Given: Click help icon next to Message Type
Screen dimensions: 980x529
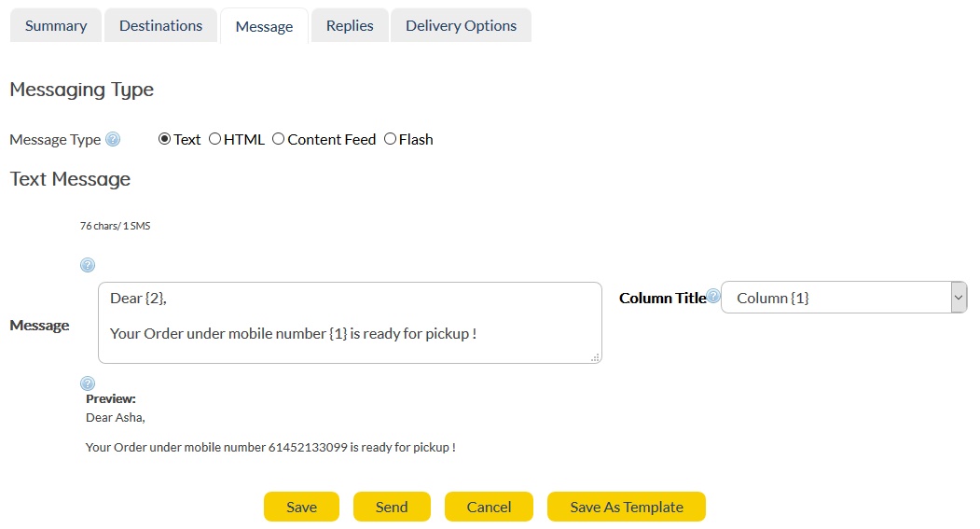Looking at the screenshot, I should 113,140.
